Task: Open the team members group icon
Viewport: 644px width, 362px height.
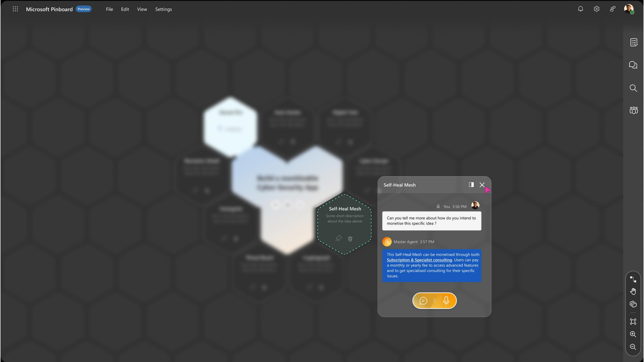Action: pyautogui.click(x=633, y=110)
